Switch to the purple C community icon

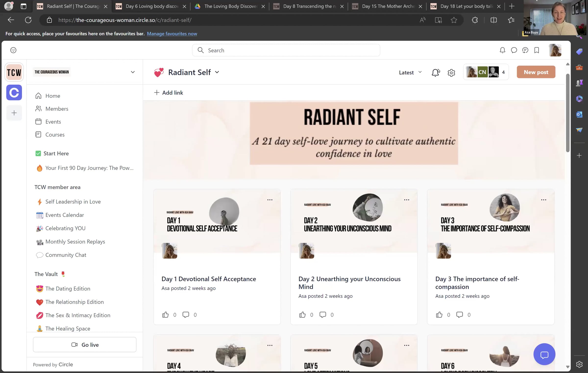(14, 93)
